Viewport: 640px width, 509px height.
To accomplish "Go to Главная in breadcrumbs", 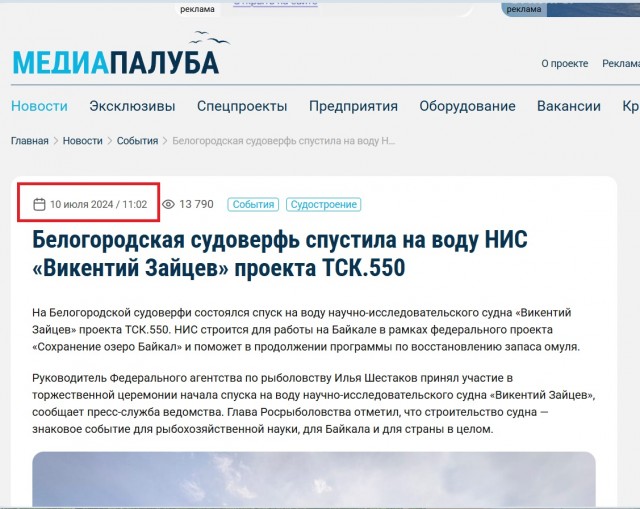I will pos(29,141).
